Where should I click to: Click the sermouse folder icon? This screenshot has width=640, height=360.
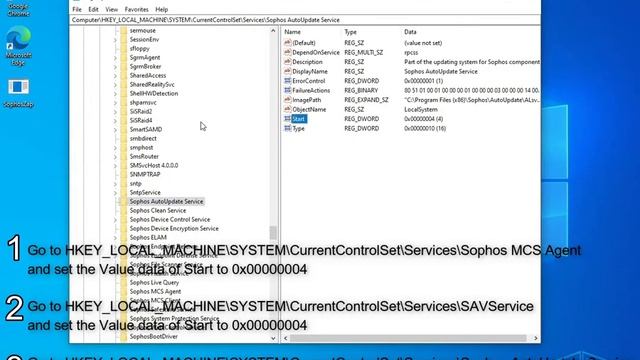click(x=123, y=31)
